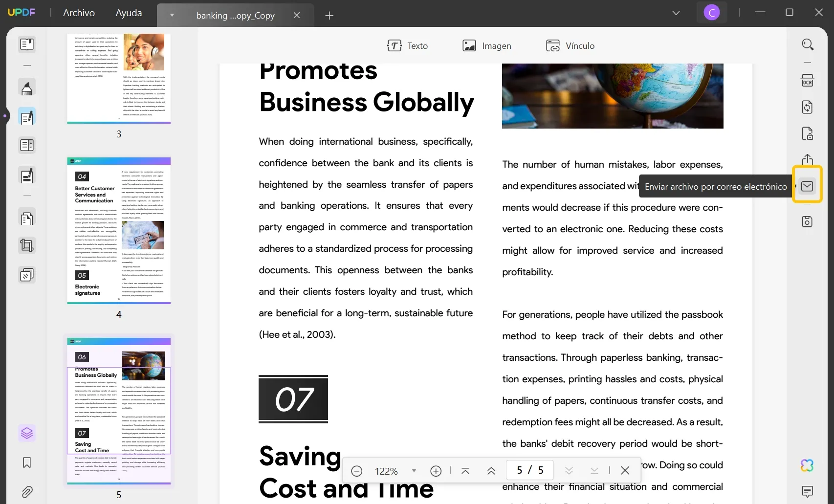Open the Fill and Sign tool
The image size is (834, 504).
coord(27,175)
